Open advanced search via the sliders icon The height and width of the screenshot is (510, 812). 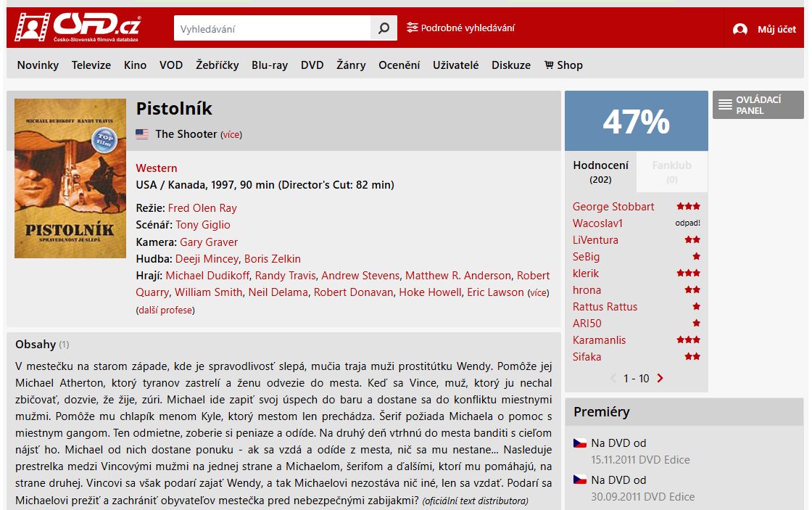(413, 28)
